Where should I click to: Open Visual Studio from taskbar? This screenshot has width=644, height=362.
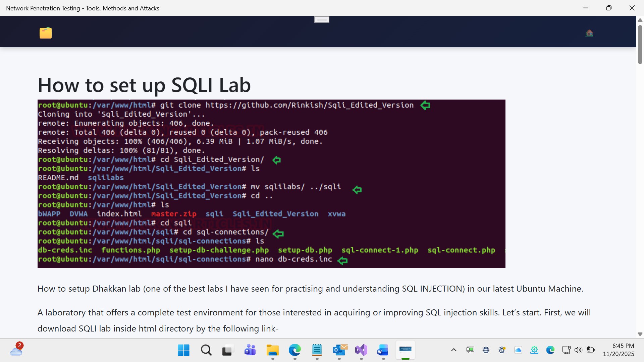(x=361, y=350)
